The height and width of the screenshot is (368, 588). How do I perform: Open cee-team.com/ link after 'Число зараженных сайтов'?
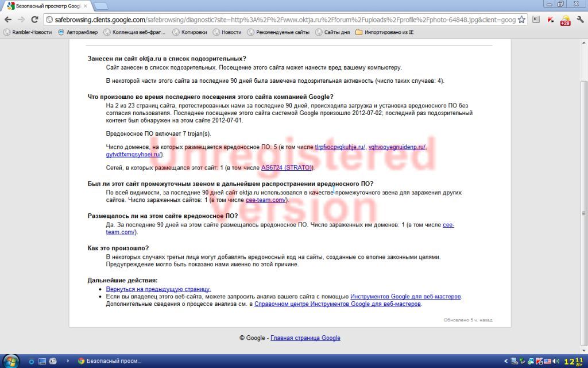265,200
